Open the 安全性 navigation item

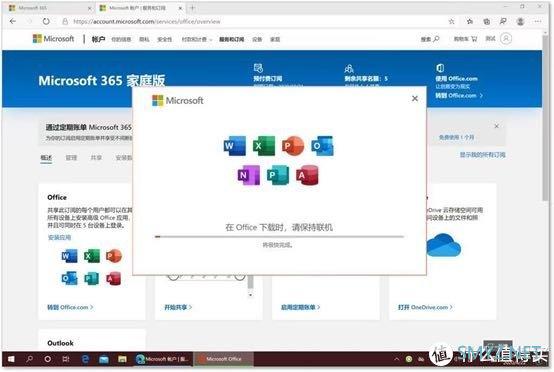pos(164,40)
